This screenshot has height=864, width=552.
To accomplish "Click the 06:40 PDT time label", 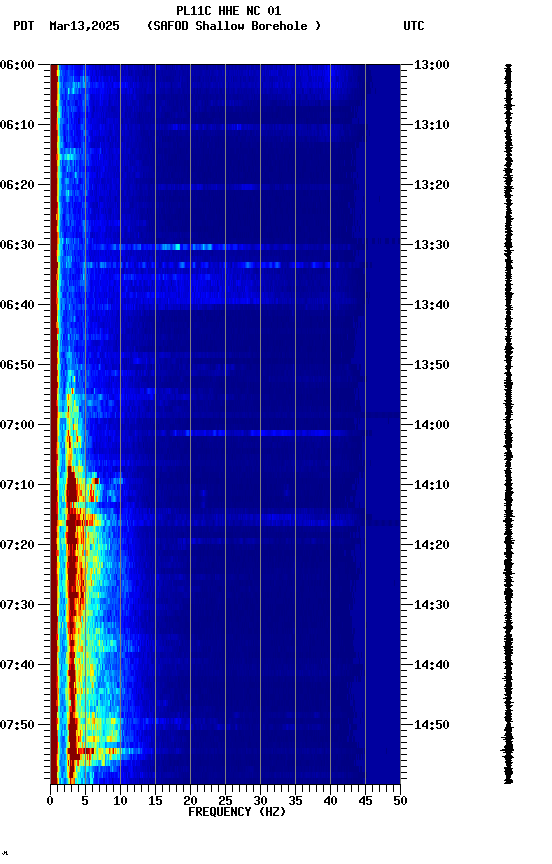I will tap(17, 305).
